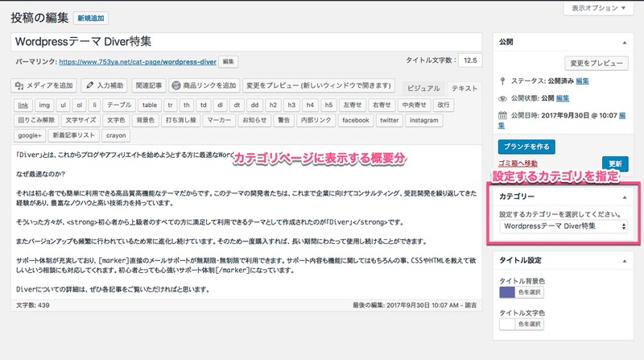Click 編集 next to the permalink
This screenshot has height=360, width=644.
229,62
